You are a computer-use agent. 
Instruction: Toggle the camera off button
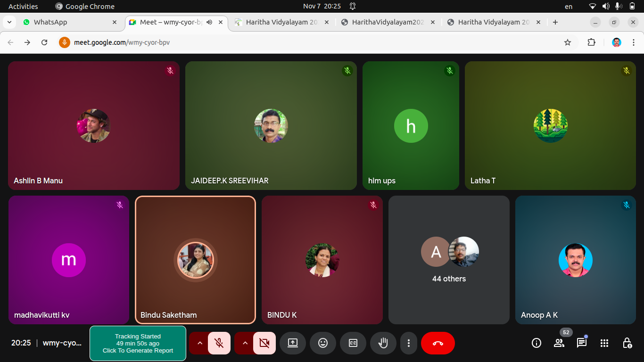(x=264, y=343)
